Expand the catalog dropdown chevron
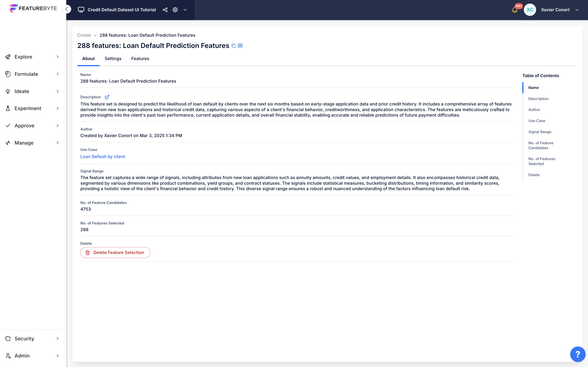The width and height of the screenshot is (588, 367). 185,10
